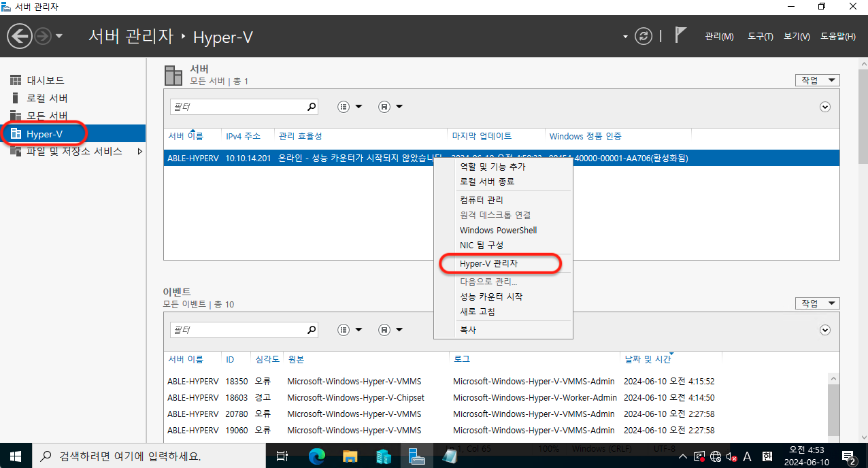868x468 pixels.
Task: Open the notifications flag
Action: [x=680, y=35]
